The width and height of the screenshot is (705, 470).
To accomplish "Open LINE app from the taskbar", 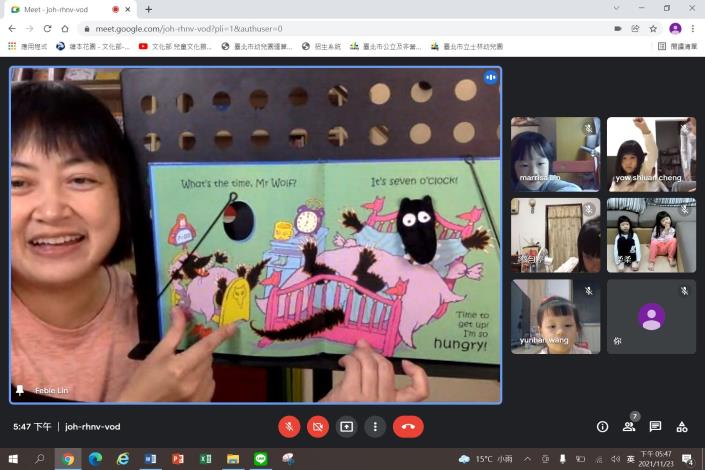I will [260, 459].
